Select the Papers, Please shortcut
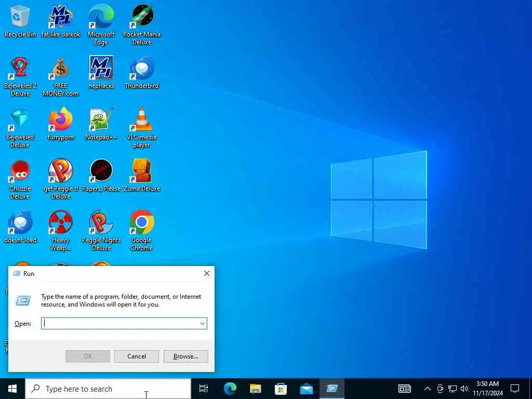The width and height of the screenshot is (532, 399). 101,176
